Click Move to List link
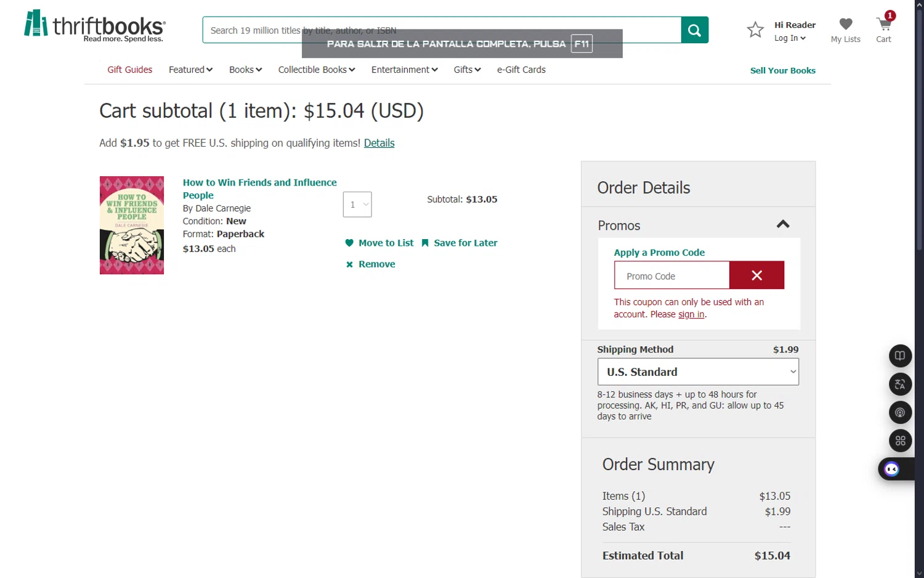Image resolution: width=924 pixels, height=578 pixels. tap(386, 243)
